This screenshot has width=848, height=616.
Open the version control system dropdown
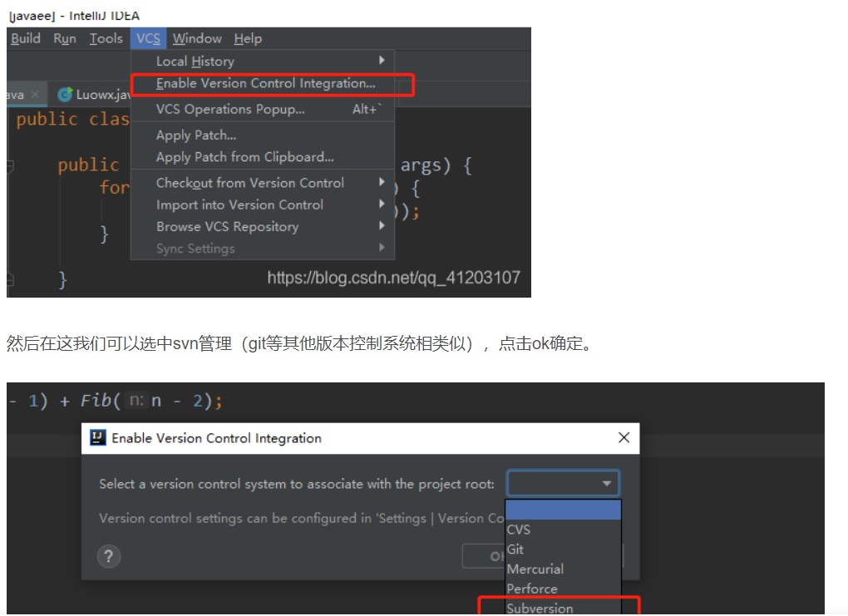[x=563, y=483]
